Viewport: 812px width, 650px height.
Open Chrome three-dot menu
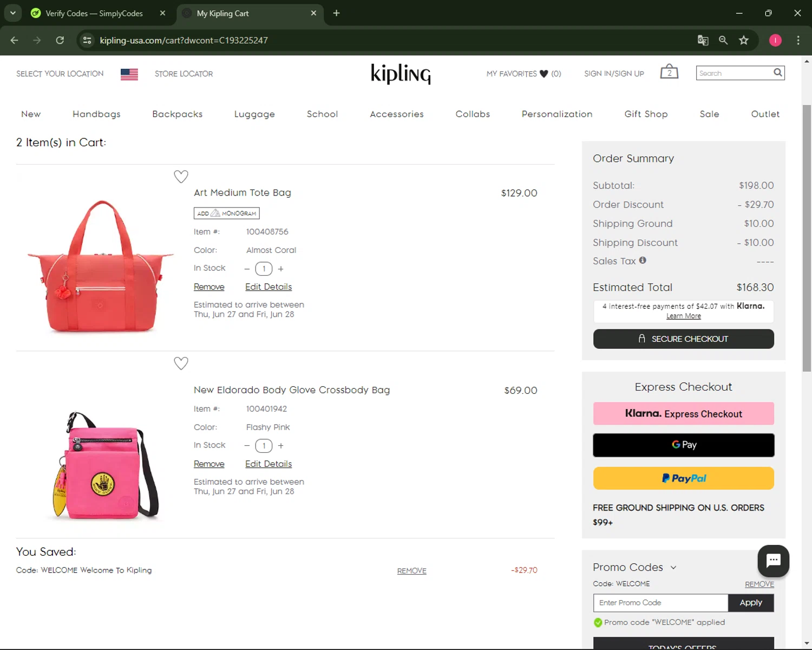click(798, 40)
